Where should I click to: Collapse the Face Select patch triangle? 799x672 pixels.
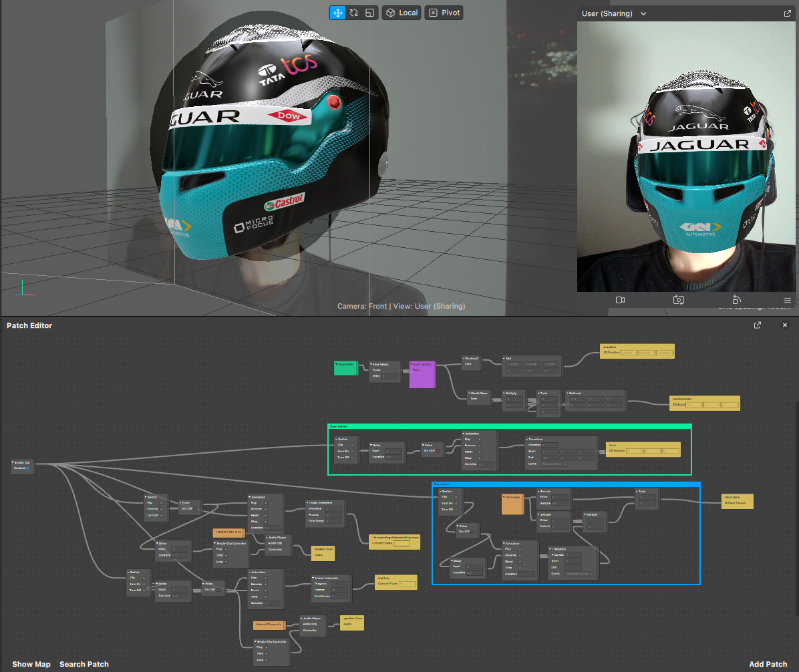[372, 364]
